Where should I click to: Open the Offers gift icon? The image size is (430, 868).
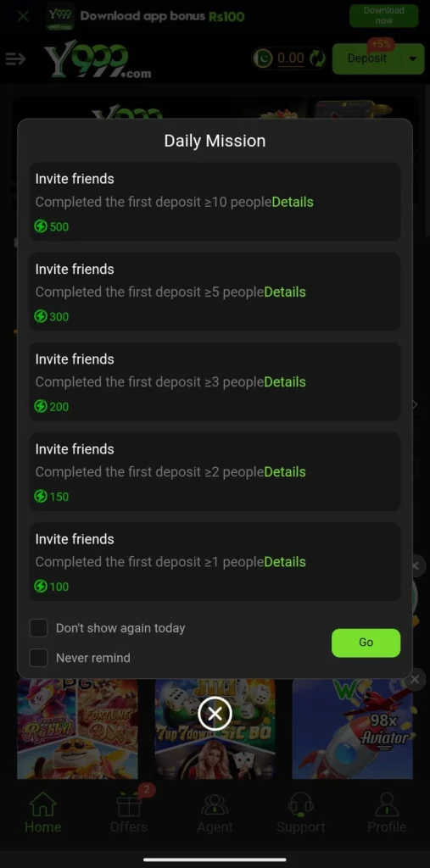point(129,804)
